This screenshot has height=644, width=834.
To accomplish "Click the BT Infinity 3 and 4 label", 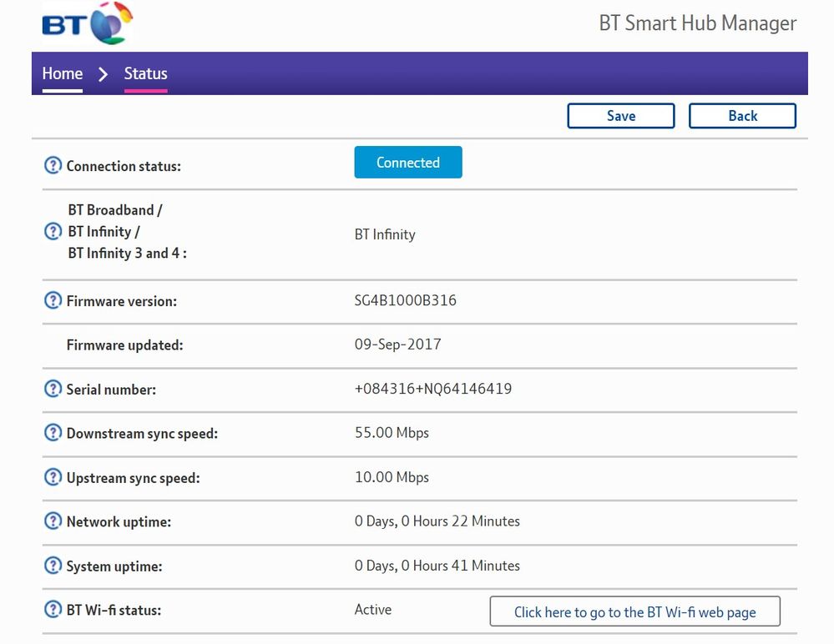I will pyautogui.click(x=127, y=253).
